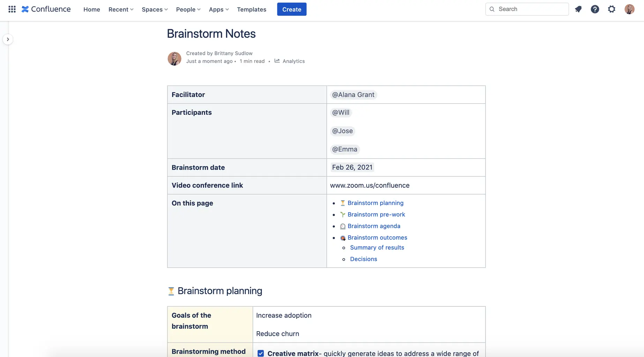Click Brittany Sudlow's profile picture
This screenshot has height=357, width=644.
coord(174,58)
